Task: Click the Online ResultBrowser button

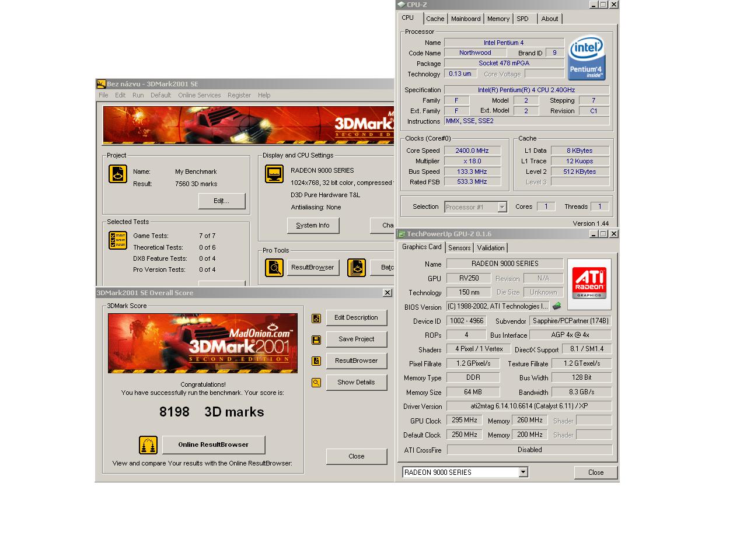Action: (214, 444)
